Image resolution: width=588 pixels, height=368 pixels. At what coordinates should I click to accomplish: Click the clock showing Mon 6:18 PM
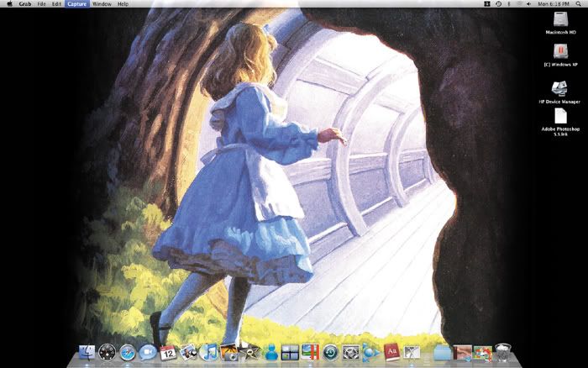tap(553, 3)
